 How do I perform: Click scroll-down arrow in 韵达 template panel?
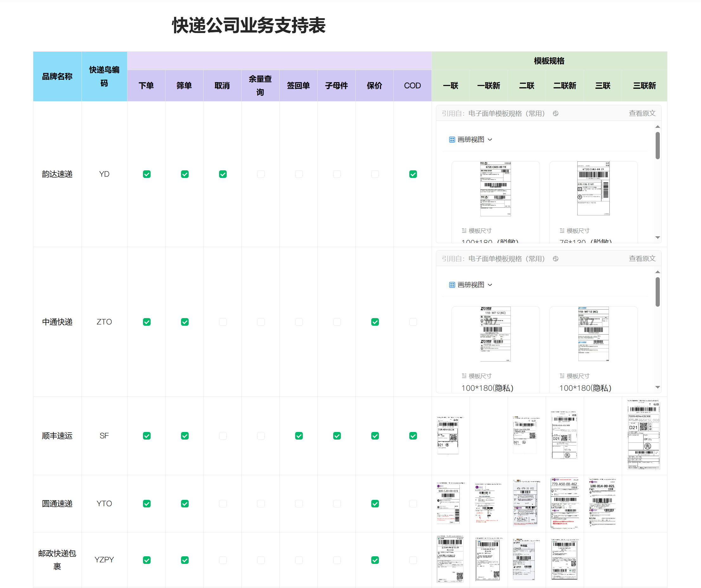point(657,238)
